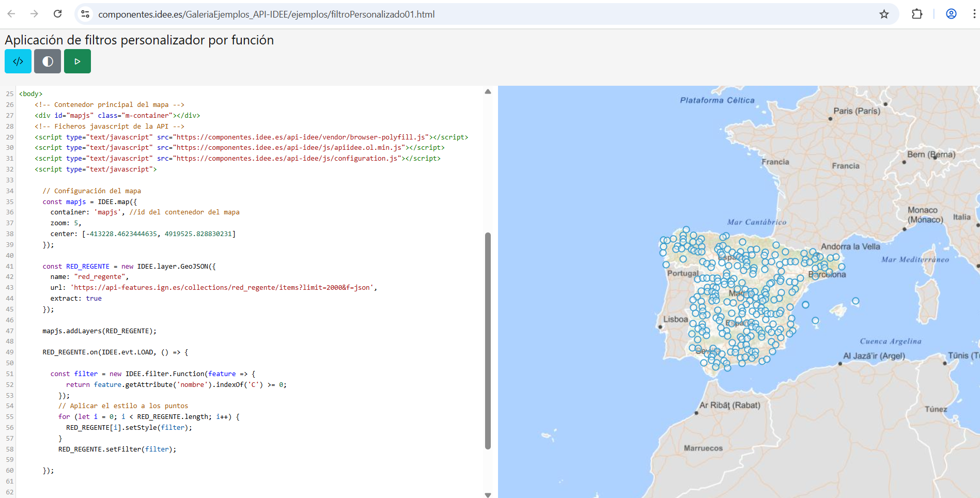Click the Barcelona label on the map
The width and height of the screenshot is (980, 498).
[x=827, y=275]
